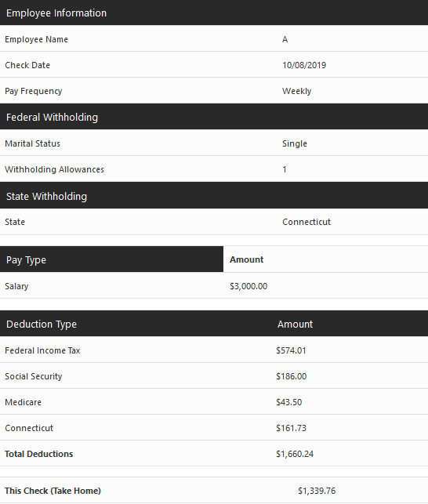Click the $1,660.24 total deductions amount
The width and height of the screenshot is (428, 504).
tap(295, 454)
